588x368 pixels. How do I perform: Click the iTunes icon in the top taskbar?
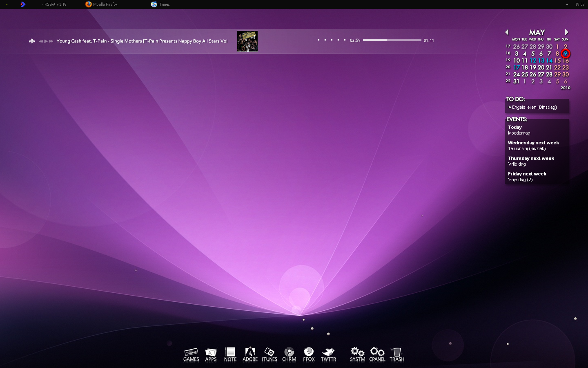click(154, 4)
